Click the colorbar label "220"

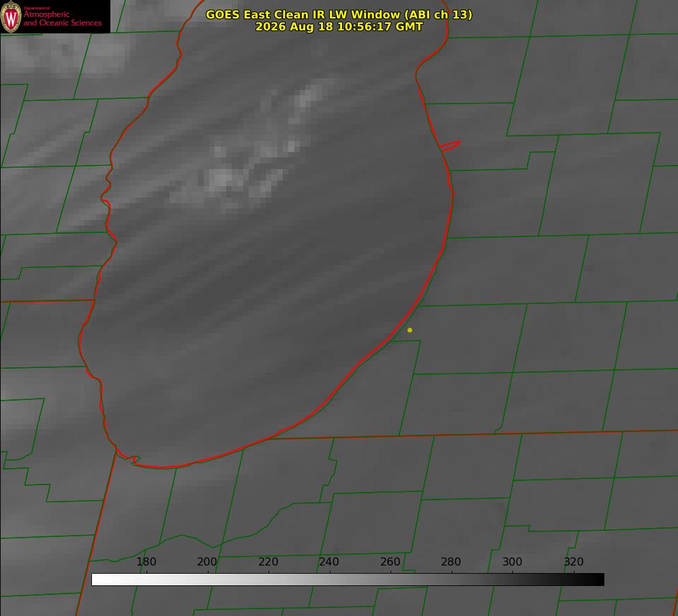tap(268, 561)
